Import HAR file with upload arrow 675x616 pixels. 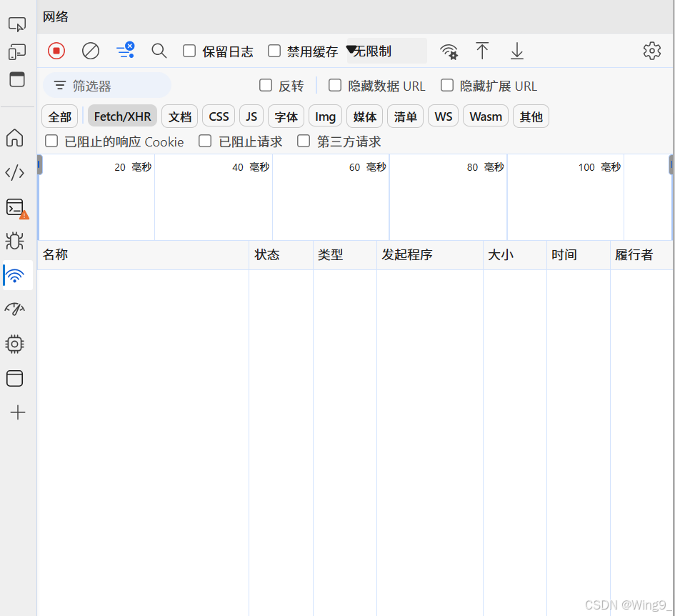point(482,51)
